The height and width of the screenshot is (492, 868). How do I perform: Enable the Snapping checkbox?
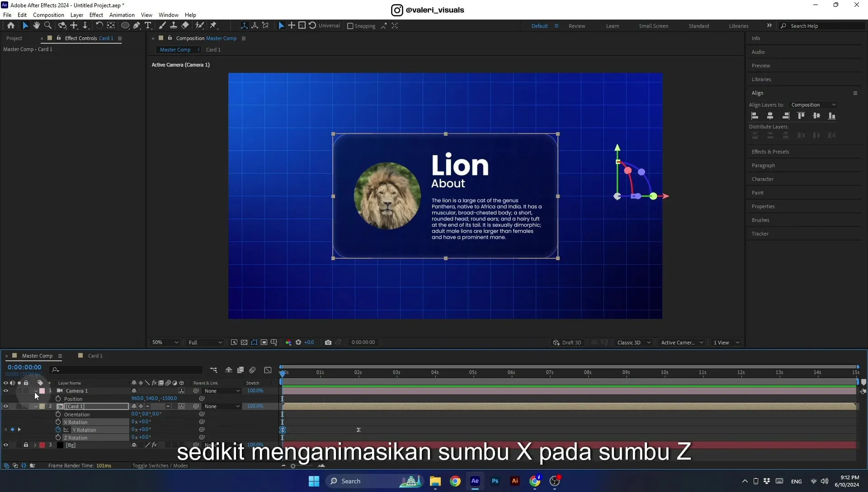350,26
